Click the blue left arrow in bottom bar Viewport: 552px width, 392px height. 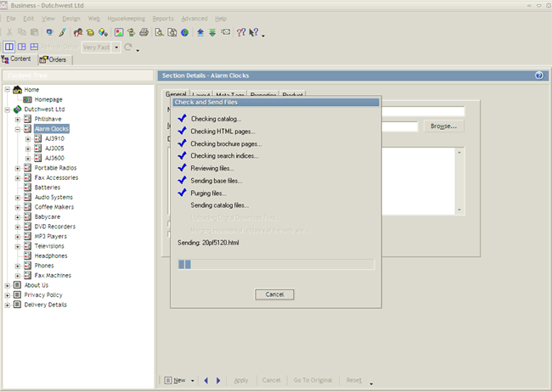tap(206, 381)
